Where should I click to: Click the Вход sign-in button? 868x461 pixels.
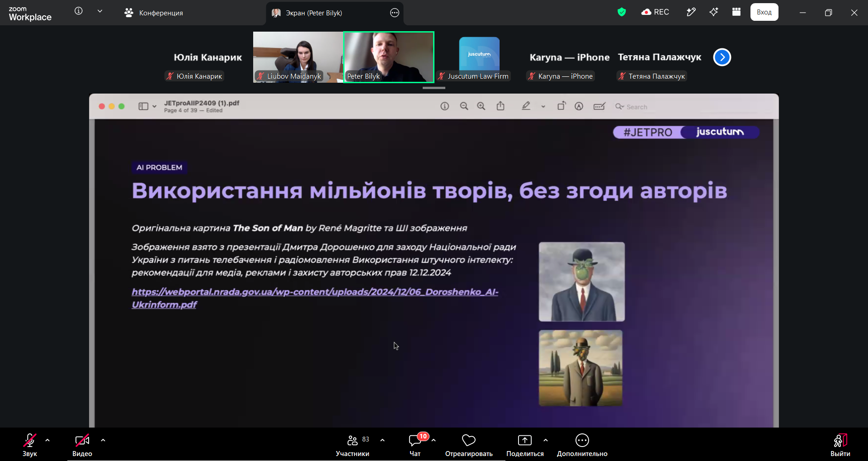pos(764,12)
